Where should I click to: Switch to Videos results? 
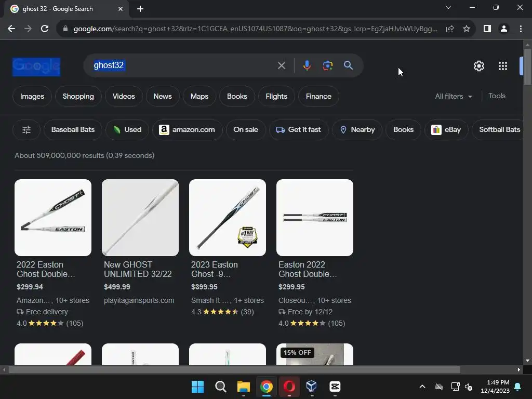click(124, 96)
